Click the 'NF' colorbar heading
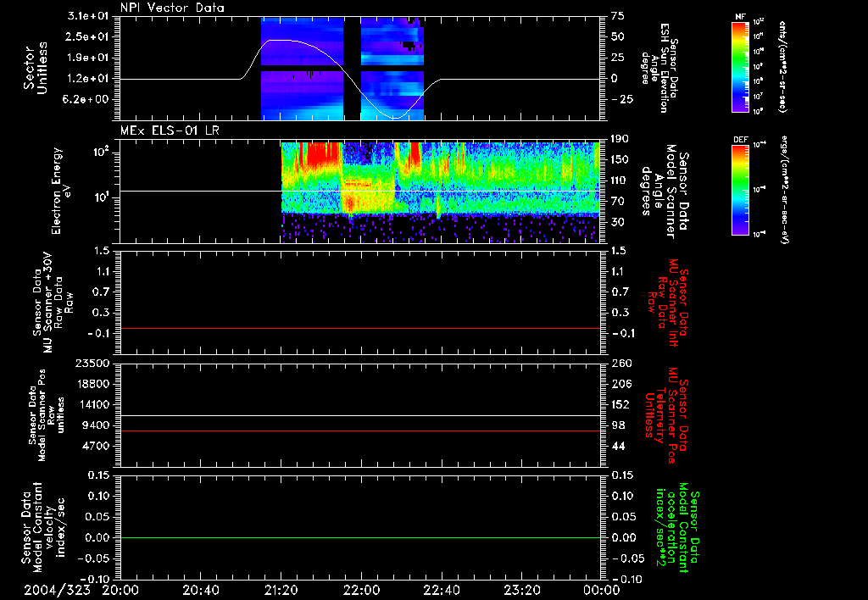Screen dimensions: 868x600 [x=739, y=17]
